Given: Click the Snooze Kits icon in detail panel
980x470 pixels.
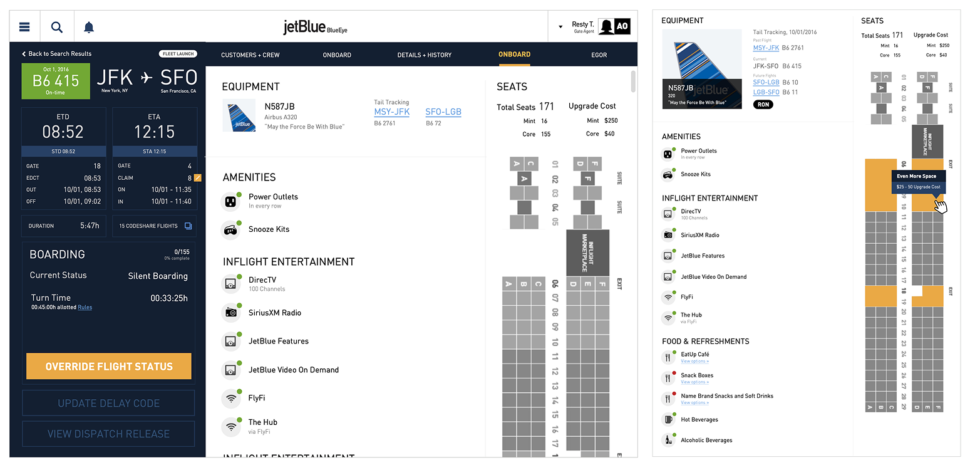Looking at the screenshot, I should [669, 175].
